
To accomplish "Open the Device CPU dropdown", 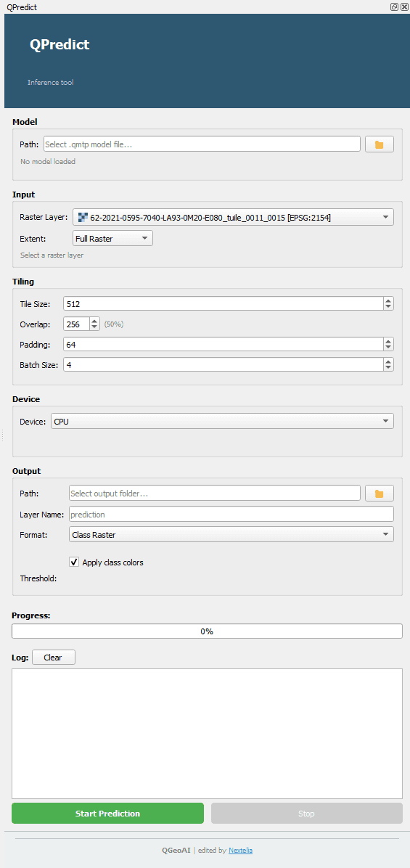I will 222,421.
